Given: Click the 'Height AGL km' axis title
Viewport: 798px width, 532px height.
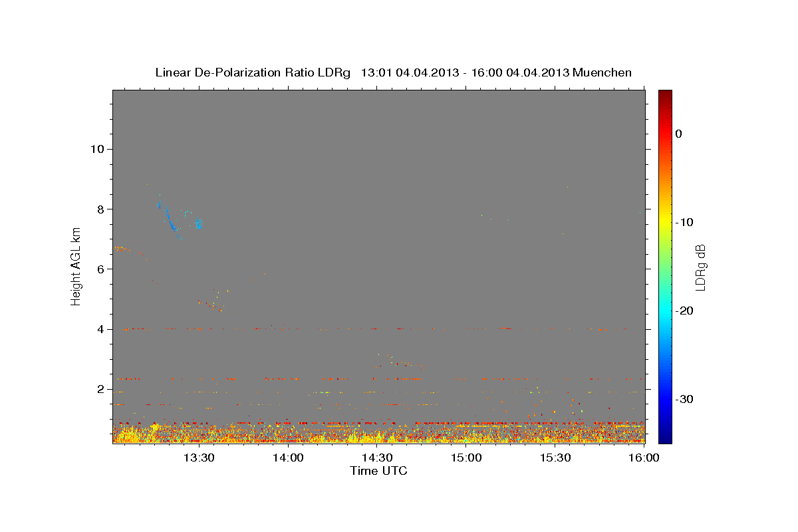Looking at the screenshot, I should (x=76, y=266).
